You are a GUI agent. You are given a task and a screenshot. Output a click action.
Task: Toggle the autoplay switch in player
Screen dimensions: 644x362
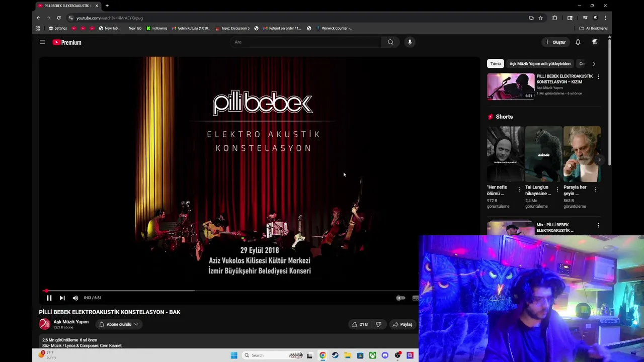(400, 298)
